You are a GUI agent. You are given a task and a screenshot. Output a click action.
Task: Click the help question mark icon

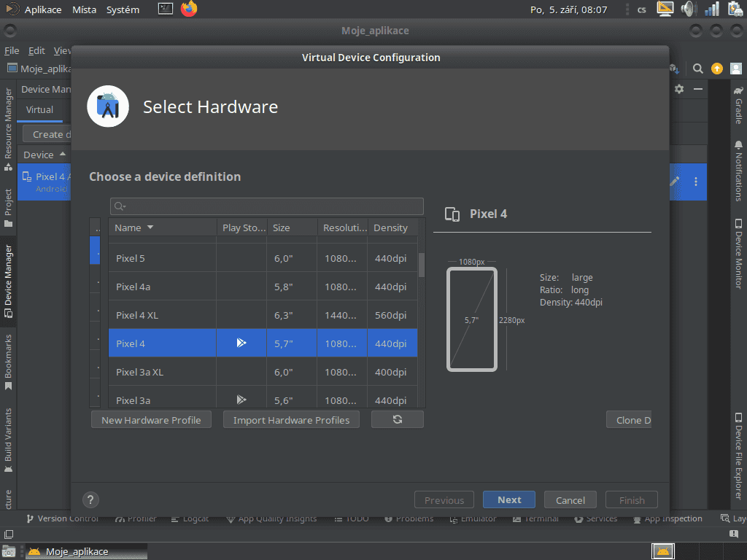point(90,499)
